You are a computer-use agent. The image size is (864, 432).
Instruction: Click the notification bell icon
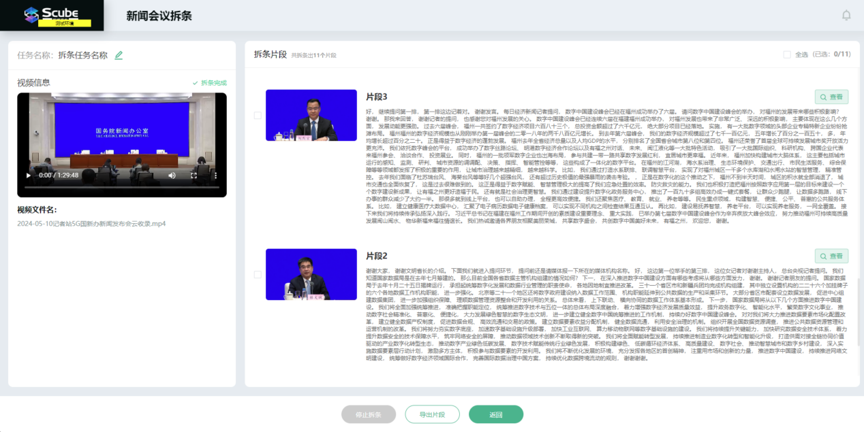point(846,16)
